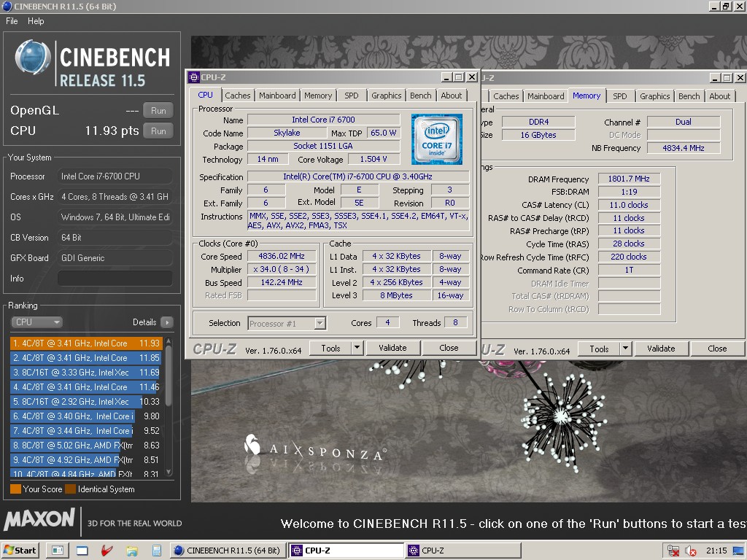Switch to the second CPU-Z taskbar button
The image size is (747, 560).
(x=463, y=551)
